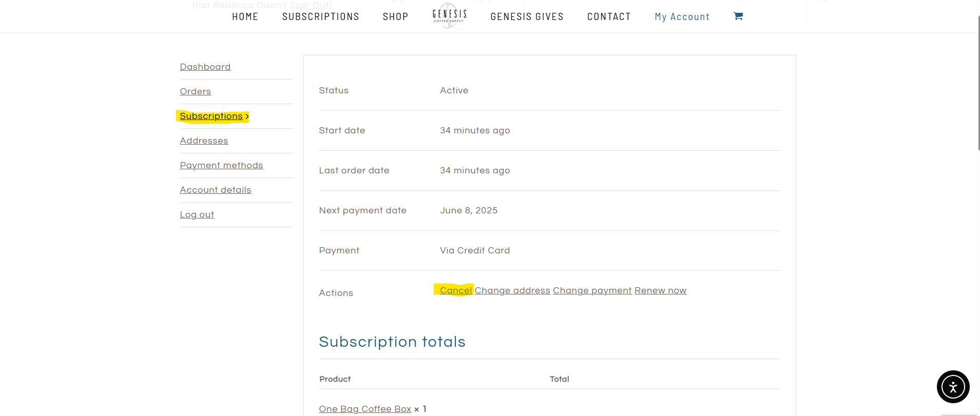Open Addresses in the sidebar
Screen dimensions: 980x416
click(x=204, y=141)
